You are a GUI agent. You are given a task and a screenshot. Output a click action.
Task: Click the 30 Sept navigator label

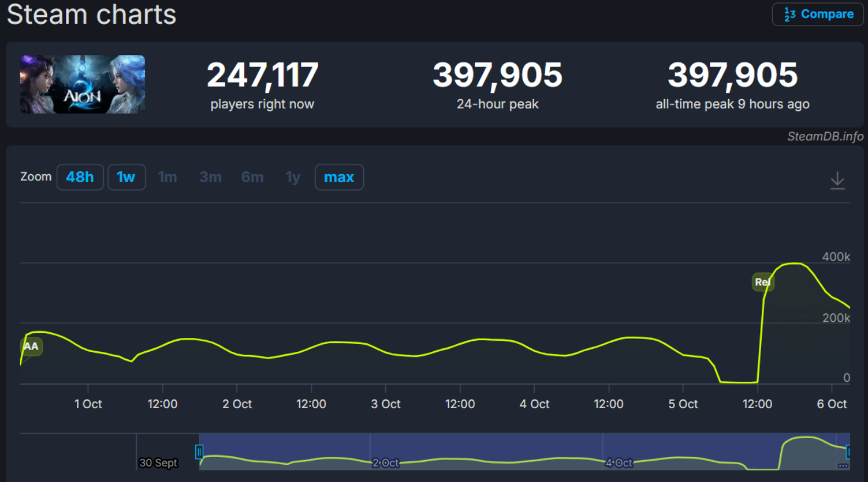click(x=159, y=463)
